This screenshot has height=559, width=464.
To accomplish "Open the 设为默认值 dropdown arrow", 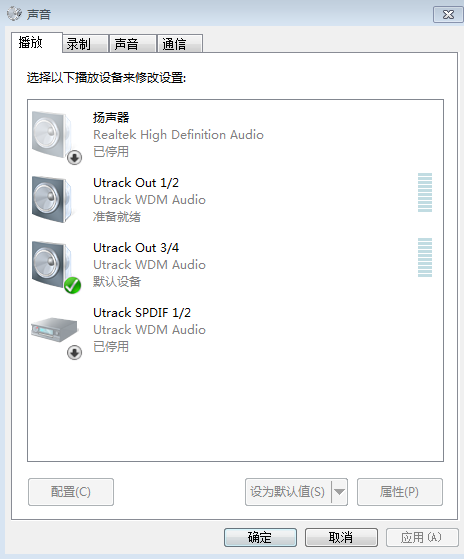I will [340, 492].
